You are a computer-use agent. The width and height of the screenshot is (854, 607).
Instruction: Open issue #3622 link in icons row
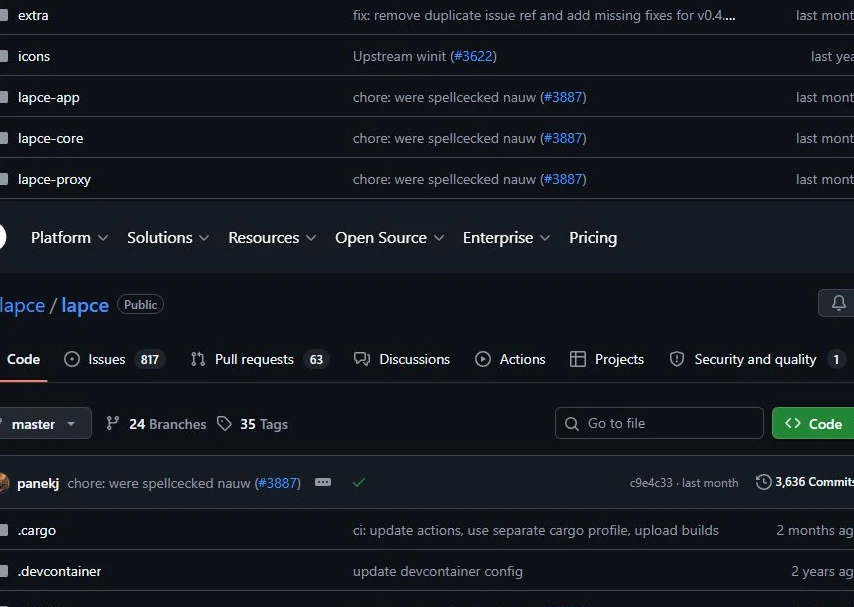(x=473, y=56)
